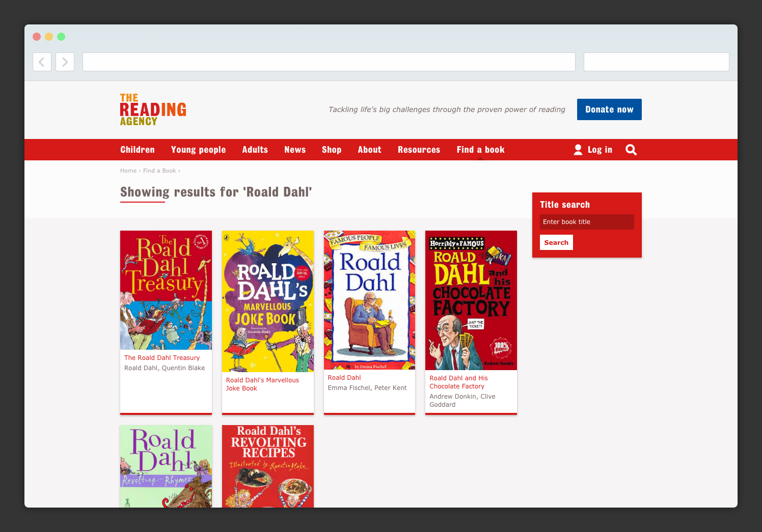Click the browser address bar

pos(329,62)
